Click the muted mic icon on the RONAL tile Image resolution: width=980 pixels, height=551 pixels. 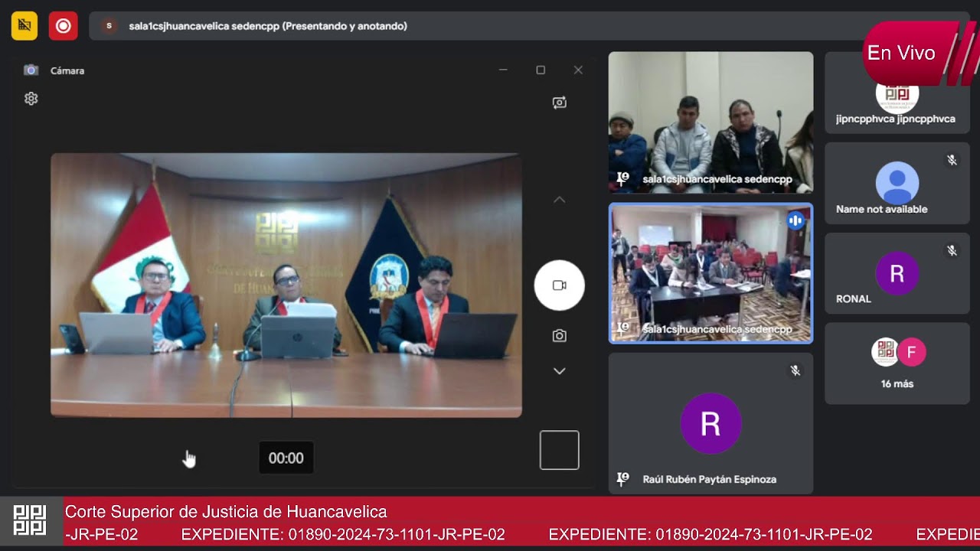952,250
